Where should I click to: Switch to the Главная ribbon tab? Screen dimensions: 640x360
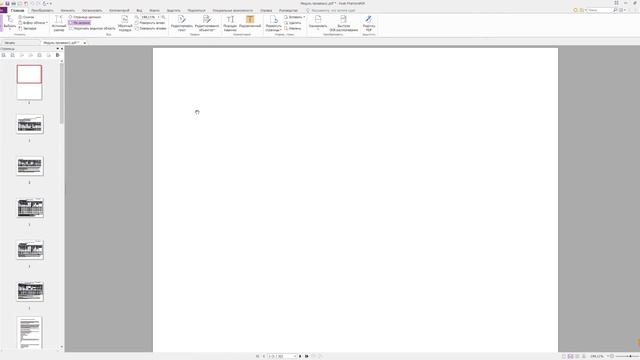(17, 10)
